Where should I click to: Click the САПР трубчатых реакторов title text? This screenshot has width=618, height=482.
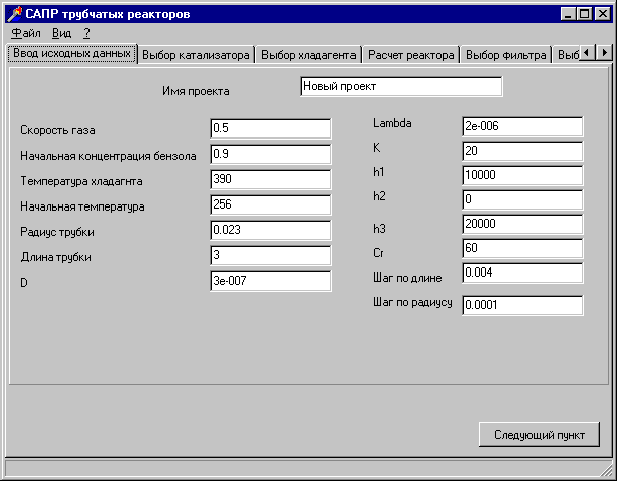coord(108,14)
